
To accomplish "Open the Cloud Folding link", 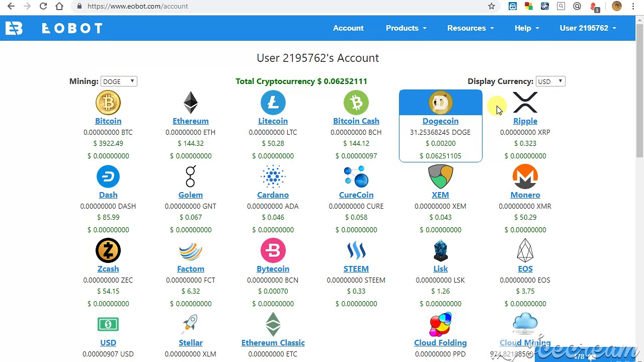I will coord(440,343).
